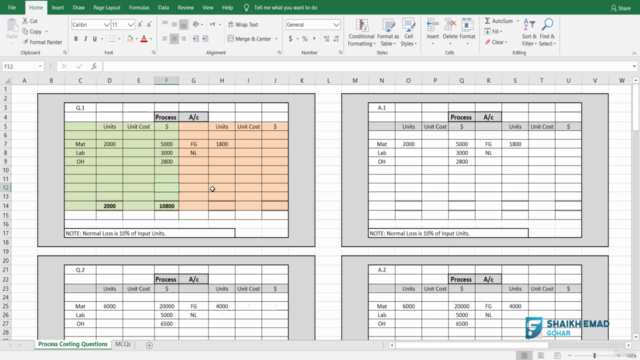Screen dimensions: 640x360
Task: Switch to the Data tab
Action: [x=163, y=7]
